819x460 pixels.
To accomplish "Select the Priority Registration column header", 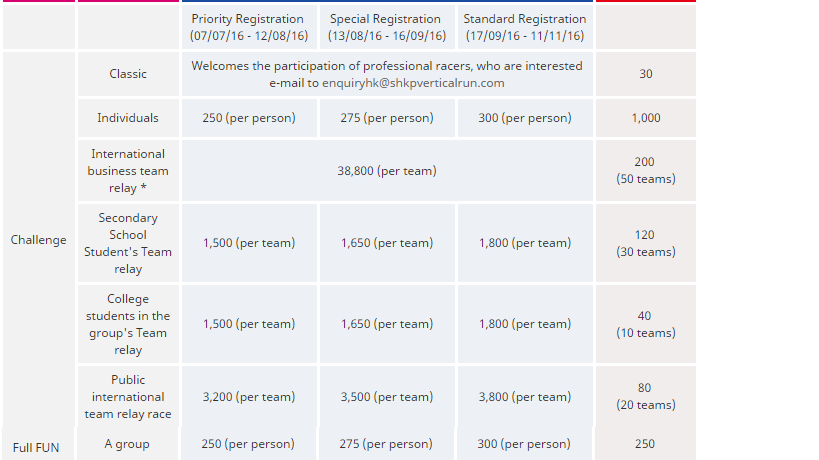I will pos(249,27).
